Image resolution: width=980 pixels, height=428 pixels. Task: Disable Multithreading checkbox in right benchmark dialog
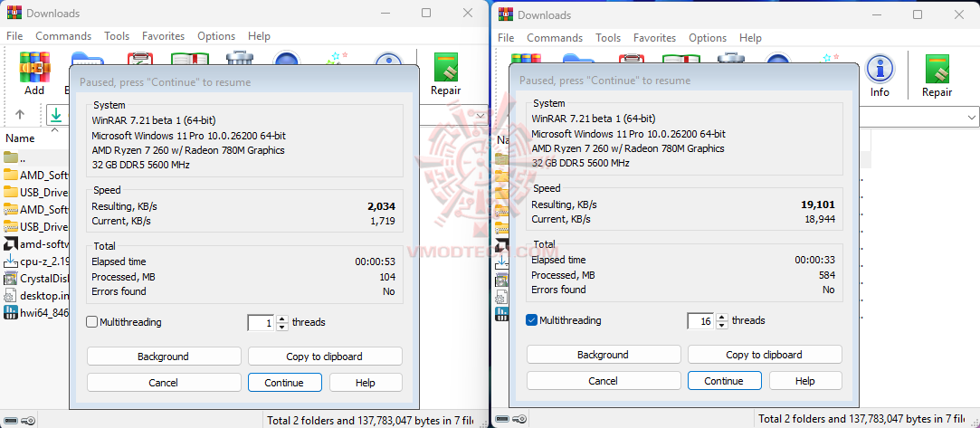(x=532, y=320)
